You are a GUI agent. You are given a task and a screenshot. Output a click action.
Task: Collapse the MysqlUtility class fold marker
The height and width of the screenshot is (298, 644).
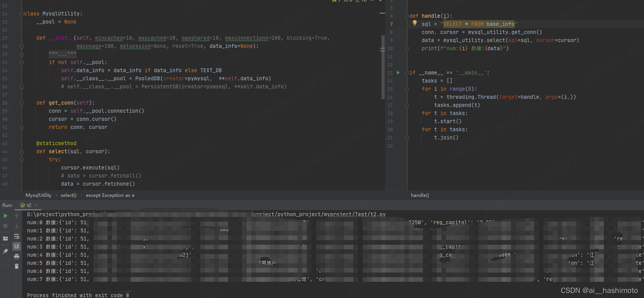(x=22, y=14)
